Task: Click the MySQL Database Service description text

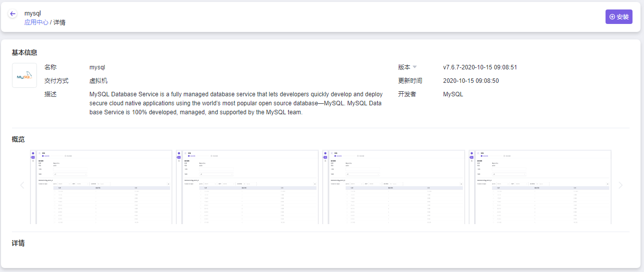Action: [235, 103]
